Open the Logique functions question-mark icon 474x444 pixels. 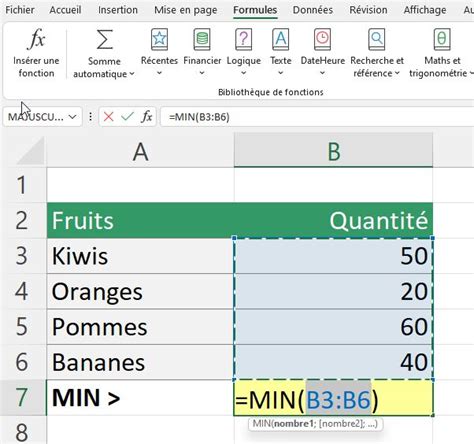click(244, 39)
